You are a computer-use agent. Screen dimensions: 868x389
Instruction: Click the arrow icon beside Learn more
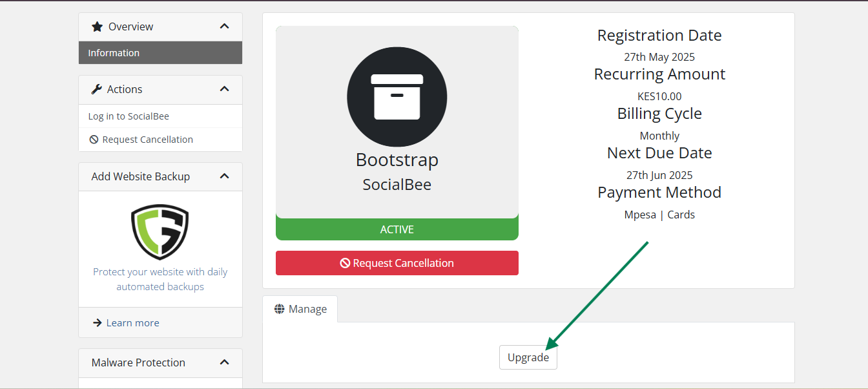(97, 323)
